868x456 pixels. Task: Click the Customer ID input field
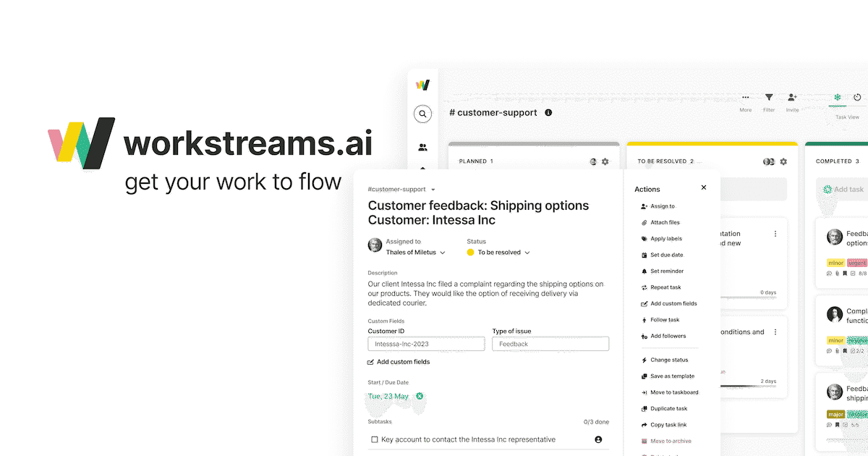point(426,344)
